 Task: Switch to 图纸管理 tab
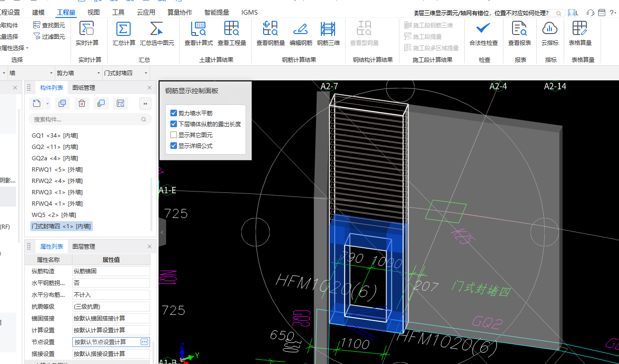[84, 87]
